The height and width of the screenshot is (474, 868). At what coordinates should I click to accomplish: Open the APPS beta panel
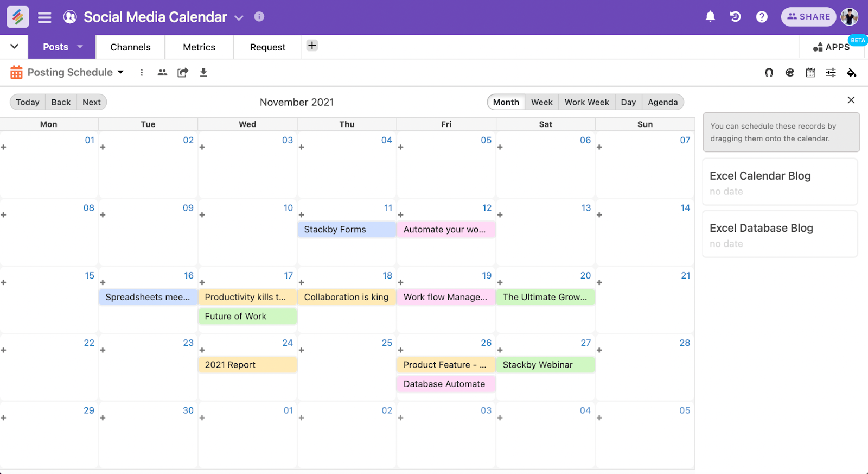click(831, 47)
